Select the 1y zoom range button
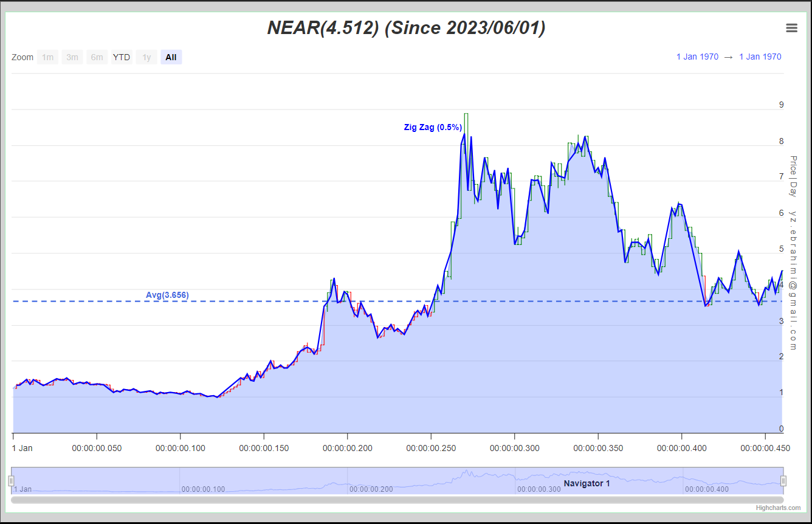812x524 pixels. point(146,57)
